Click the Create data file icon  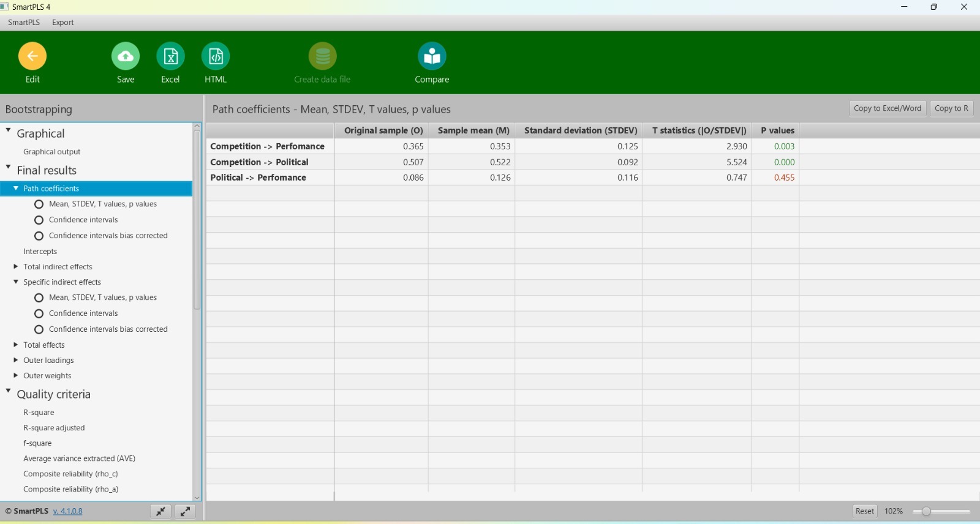322,56
